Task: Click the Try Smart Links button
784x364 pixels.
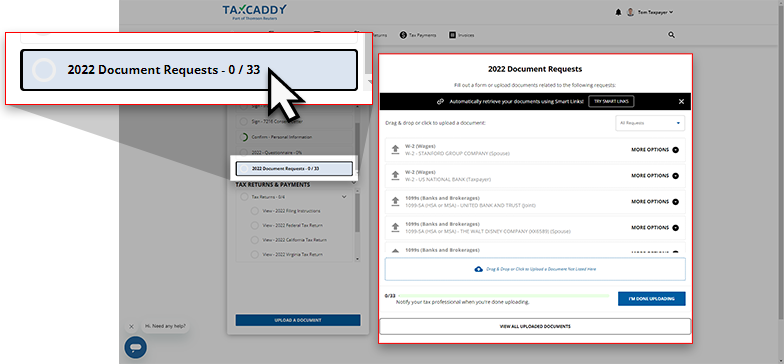Action: pyautogui.click(x=611, y=102)
